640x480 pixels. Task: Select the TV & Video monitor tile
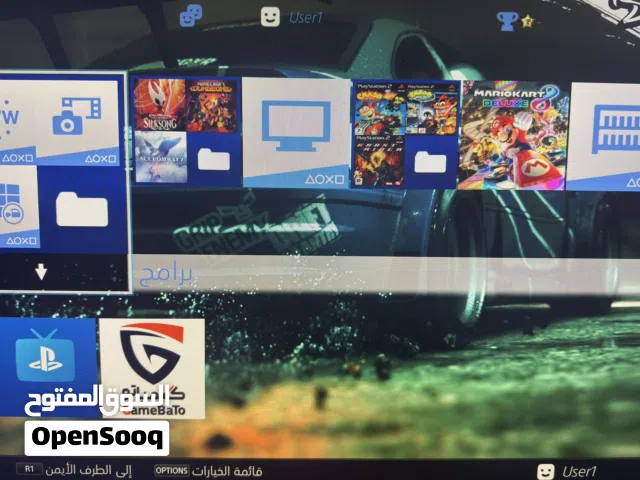(x=296, y=132)
